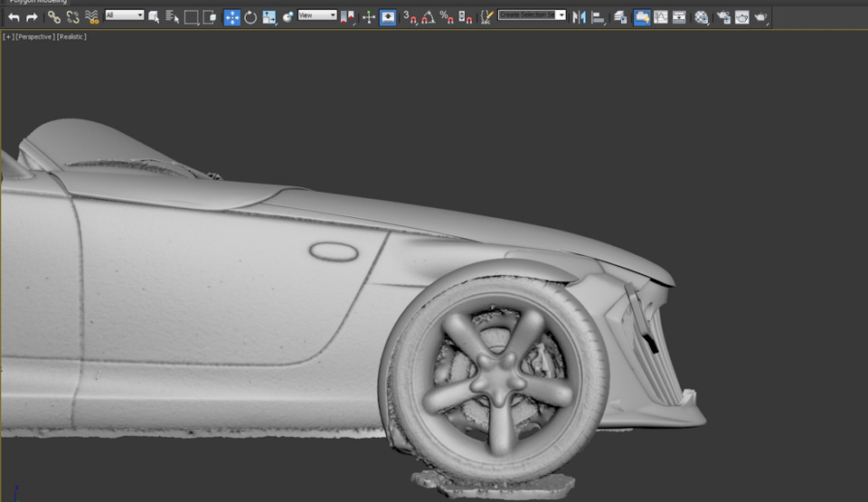This screenshot has height=502, width=868.
Task: Toggle the Ribbon display button
Action: (x=642, y=17)
